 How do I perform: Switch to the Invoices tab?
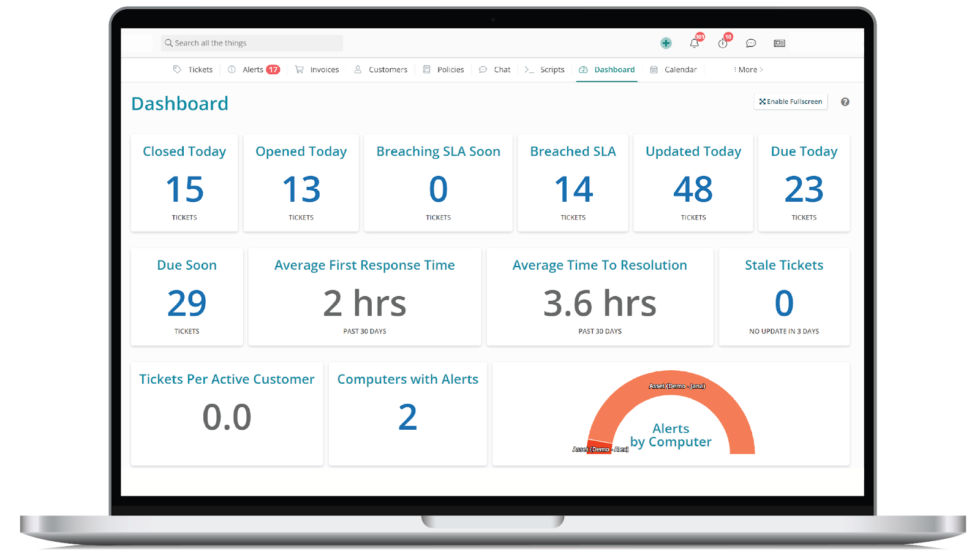(x=317, y=70)
